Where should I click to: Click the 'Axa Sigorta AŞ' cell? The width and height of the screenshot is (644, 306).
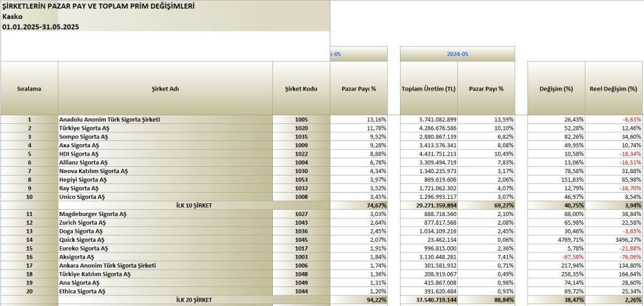[165, 145]
